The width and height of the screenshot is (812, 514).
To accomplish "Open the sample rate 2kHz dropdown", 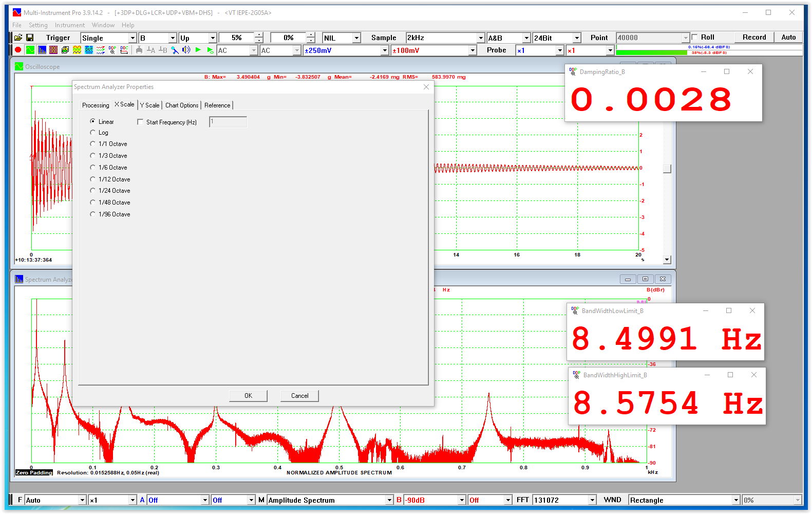I will tap(481, 38).
